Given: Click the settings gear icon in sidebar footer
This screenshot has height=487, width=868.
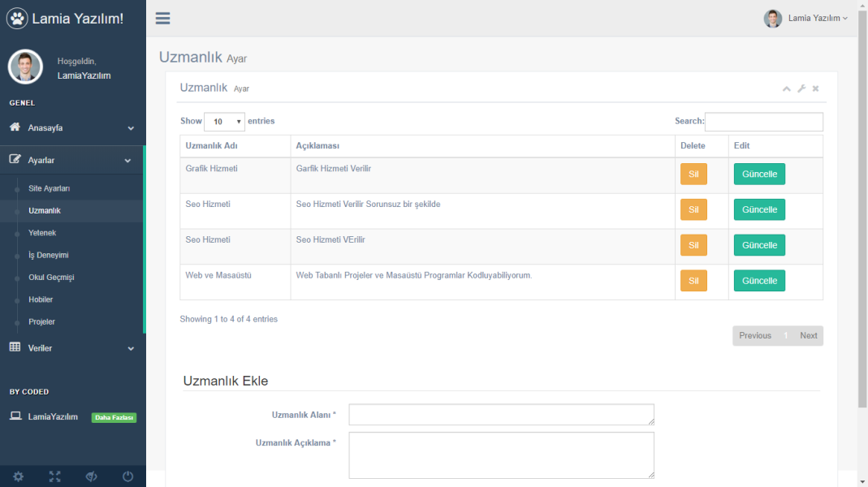Looking at the screenshot, I should pos(18,476).
